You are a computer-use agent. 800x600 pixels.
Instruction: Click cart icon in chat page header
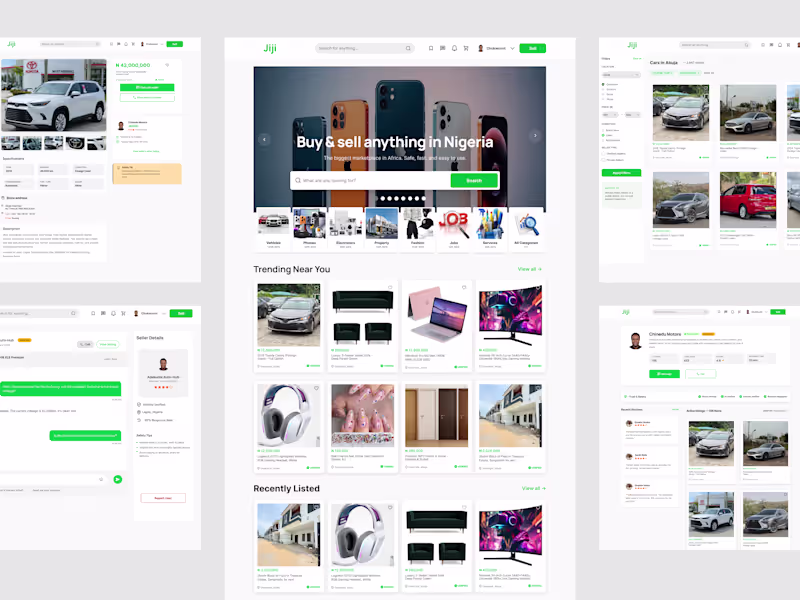point(123,313)
